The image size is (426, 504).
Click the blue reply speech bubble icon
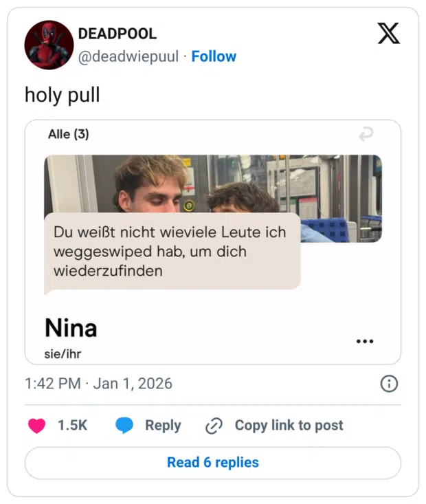point(124,426)
